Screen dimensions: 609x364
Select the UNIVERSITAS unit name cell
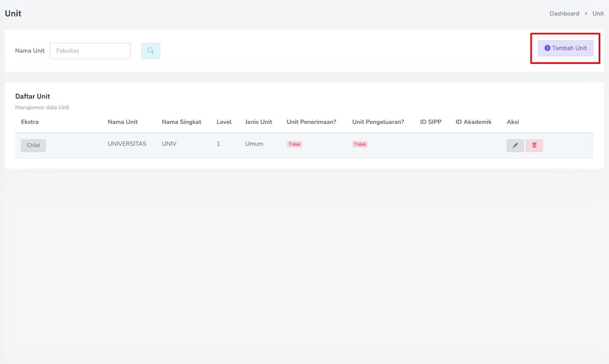(127, 144)
